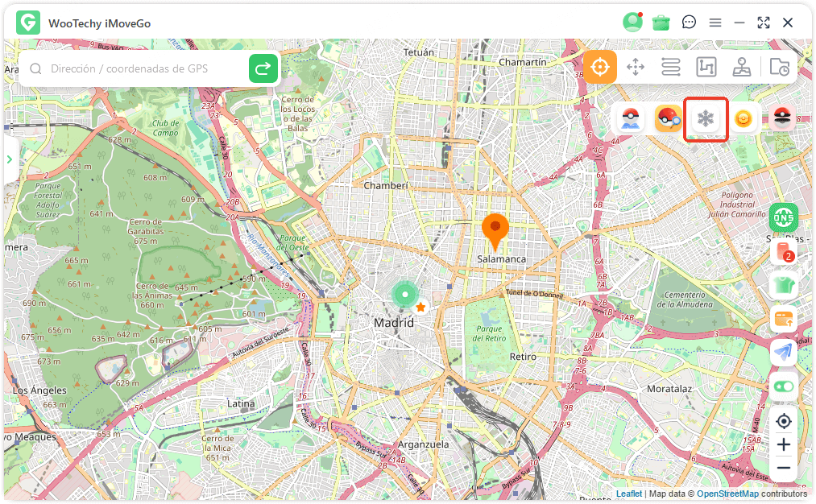Open the DNS feature icon
This screenshot has width=816, height=504.
click(x=782, y=217)
